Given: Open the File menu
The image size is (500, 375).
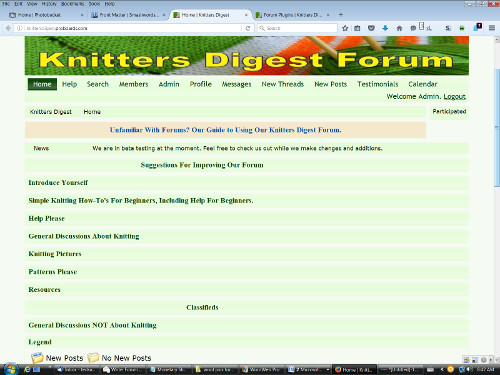Looking at the screenshot, I should [6, 4].
